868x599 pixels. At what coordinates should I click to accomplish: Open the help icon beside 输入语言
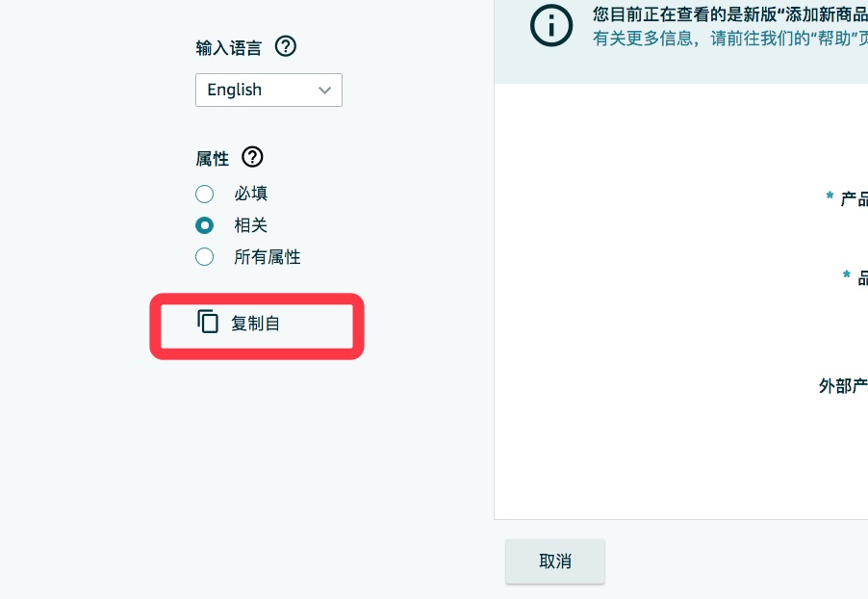point(286,46)
